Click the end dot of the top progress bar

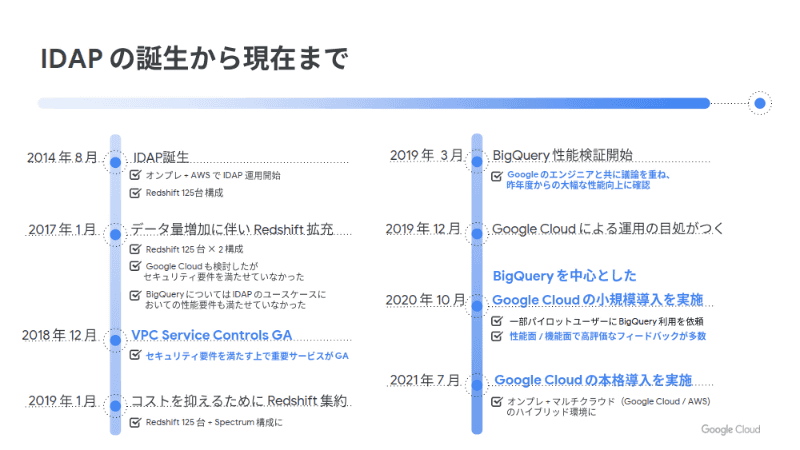pos(760,104)
